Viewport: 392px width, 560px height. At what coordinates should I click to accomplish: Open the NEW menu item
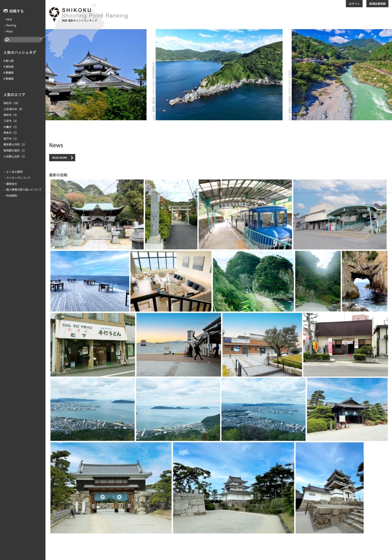[x=9, y=20]
